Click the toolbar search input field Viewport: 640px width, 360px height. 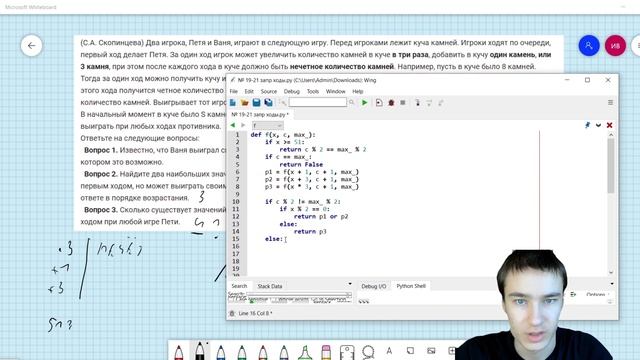coord(318,102)
